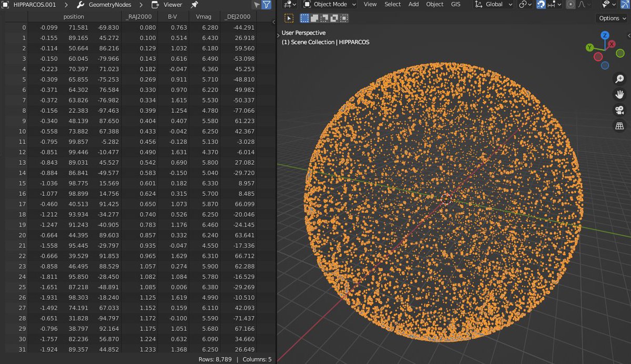Click the zoom in/out viewport icon
The height and width of the screenshot is (364, 631).
[x=619, y=79]
